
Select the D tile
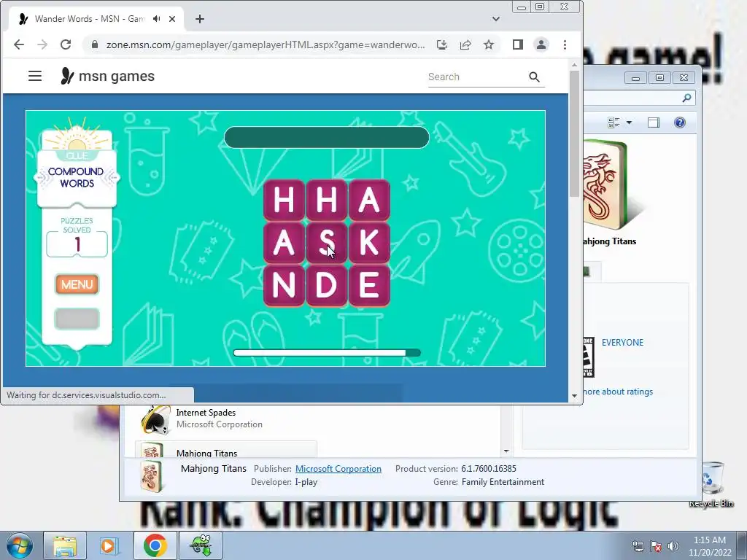(x=327, y=286)
